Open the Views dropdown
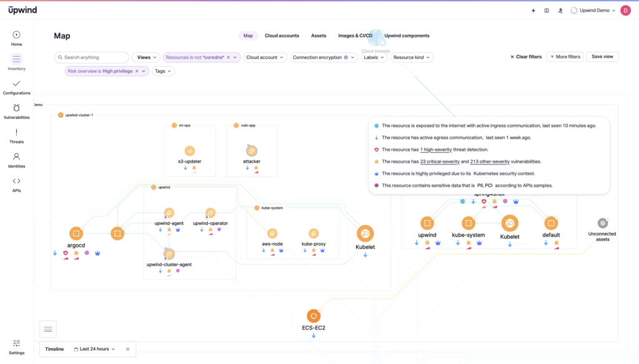This screenshot has width=639, height=364. [x=145, y=57]
